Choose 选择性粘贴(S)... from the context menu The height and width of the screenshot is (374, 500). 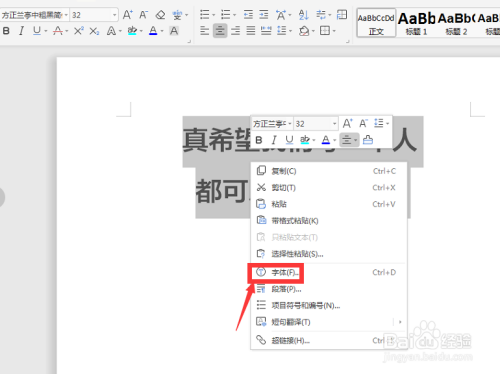click(x=329, y=254)
